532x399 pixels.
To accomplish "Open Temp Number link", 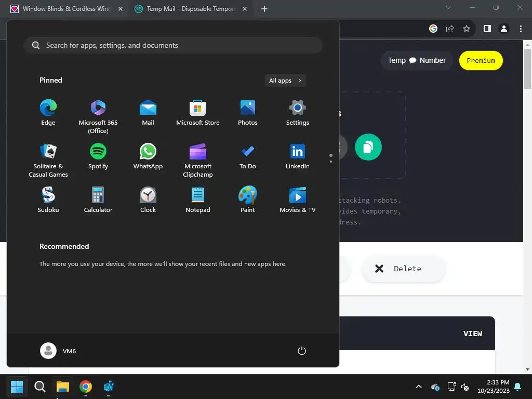I will [x=417, y=60].
